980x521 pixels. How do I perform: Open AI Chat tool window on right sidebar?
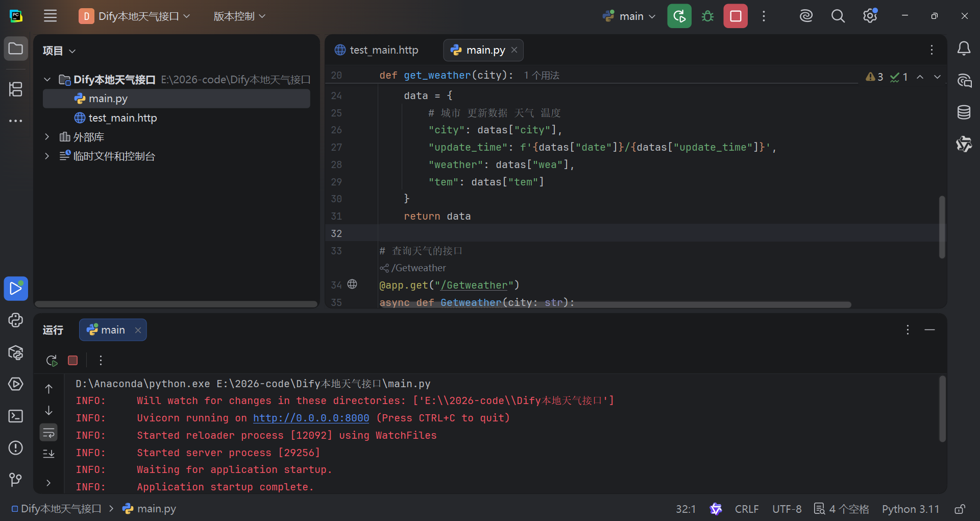964,80
